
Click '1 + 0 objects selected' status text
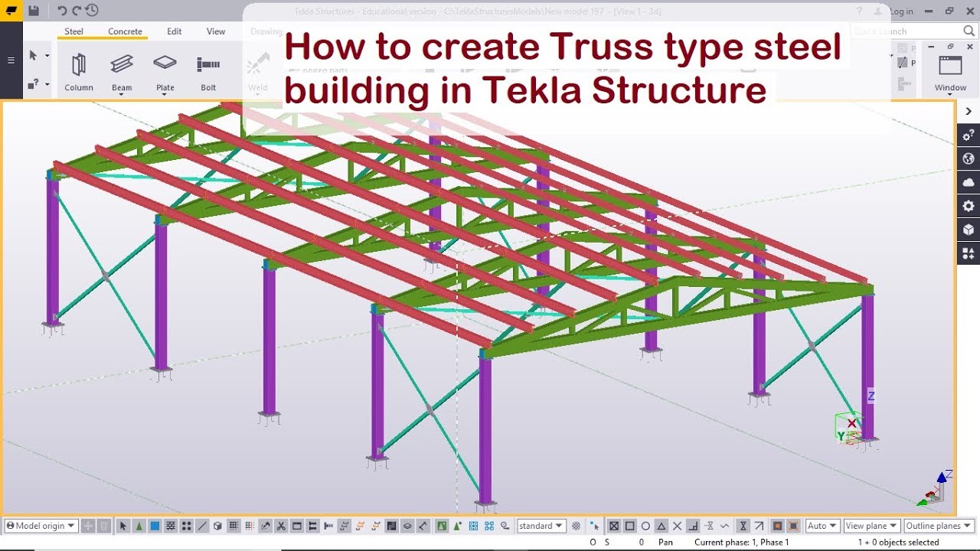point(898,543)
